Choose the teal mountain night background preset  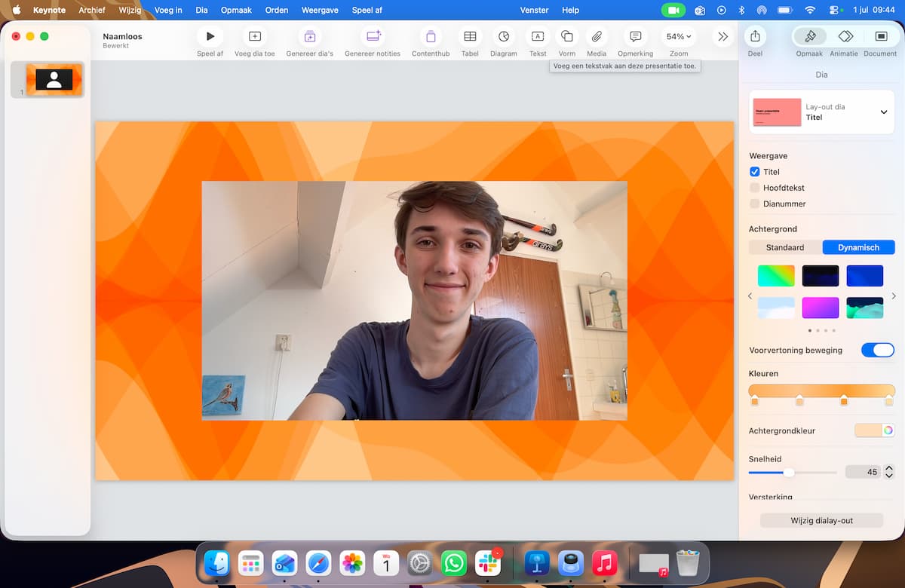[864, 308]
